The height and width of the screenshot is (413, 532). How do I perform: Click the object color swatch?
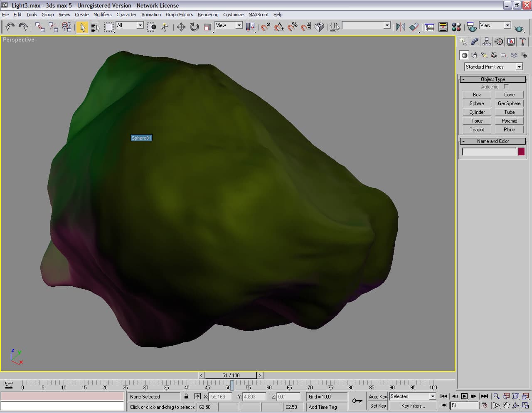[x=521, y=152]
